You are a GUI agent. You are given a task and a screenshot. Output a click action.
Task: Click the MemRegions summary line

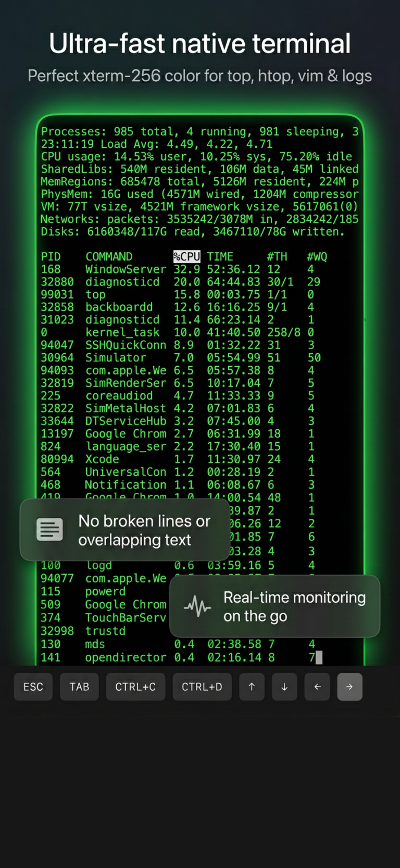click(x=200, y=182)
